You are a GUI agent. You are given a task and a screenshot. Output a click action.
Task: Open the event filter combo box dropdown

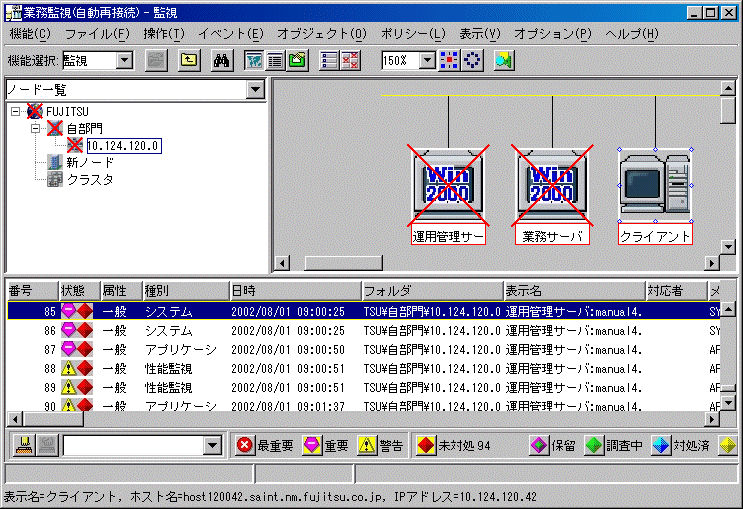(213, 445)
